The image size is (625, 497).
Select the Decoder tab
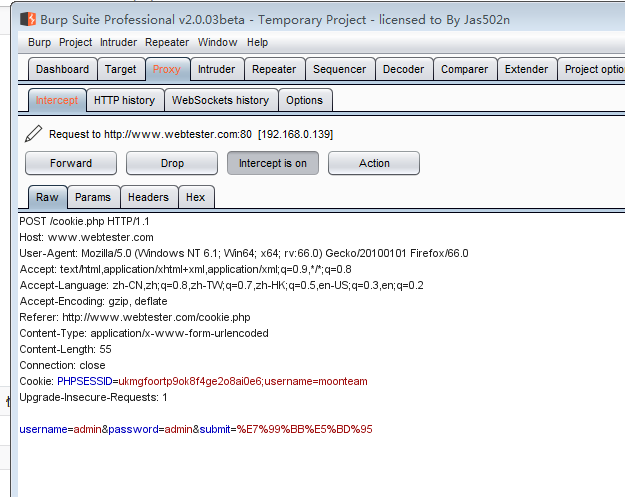click(403, 69)
